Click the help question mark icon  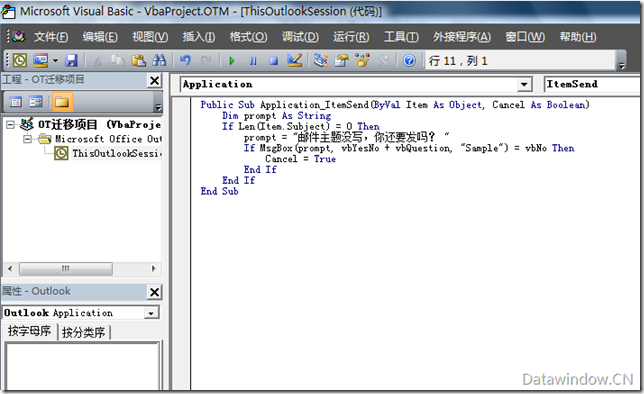pyautogui.click(x=409, y=61)
